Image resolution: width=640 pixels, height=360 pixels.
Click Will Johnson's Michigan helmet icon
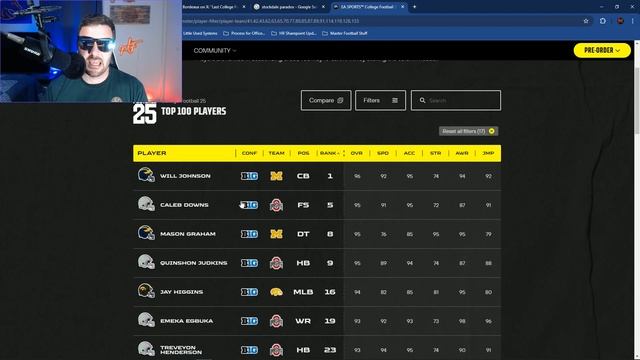click(x=146, y=175)
